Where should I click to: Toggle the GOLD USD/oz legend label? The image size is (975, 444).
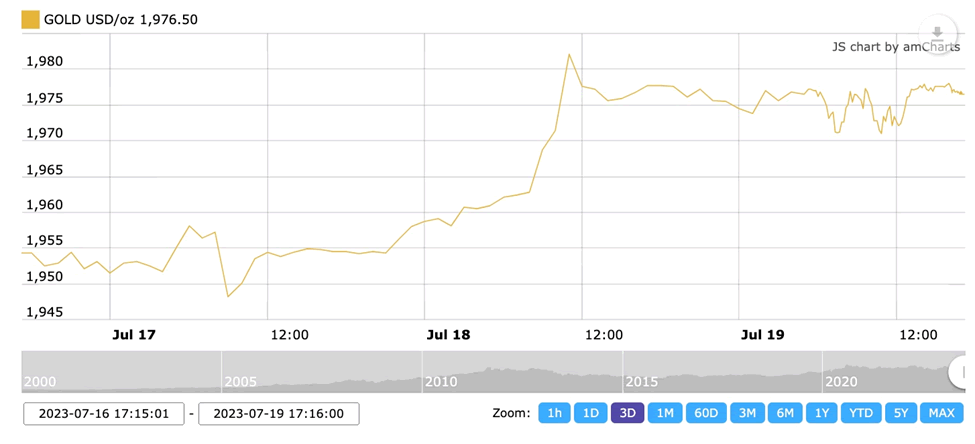point(120,19)
